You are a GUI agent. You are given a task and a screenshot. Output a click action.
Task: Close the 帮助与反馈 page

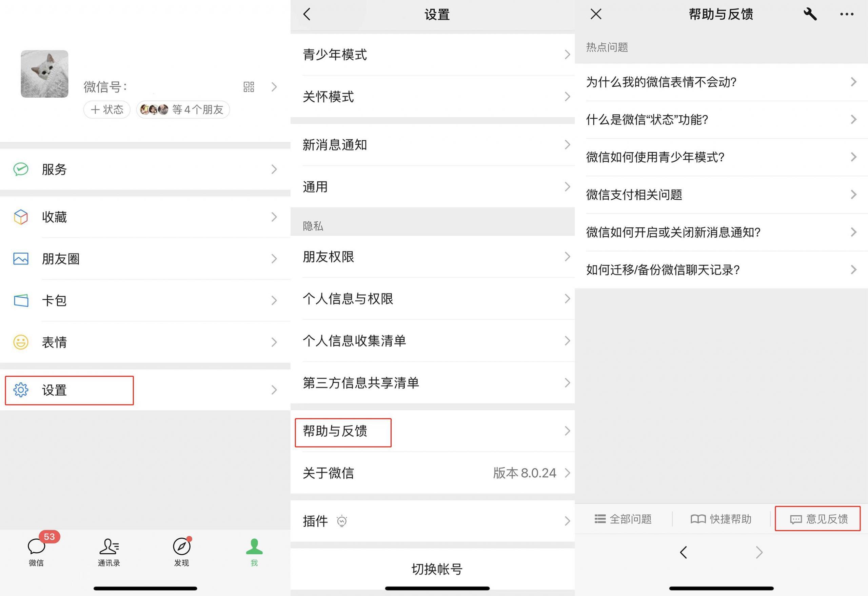pos(596,14)
